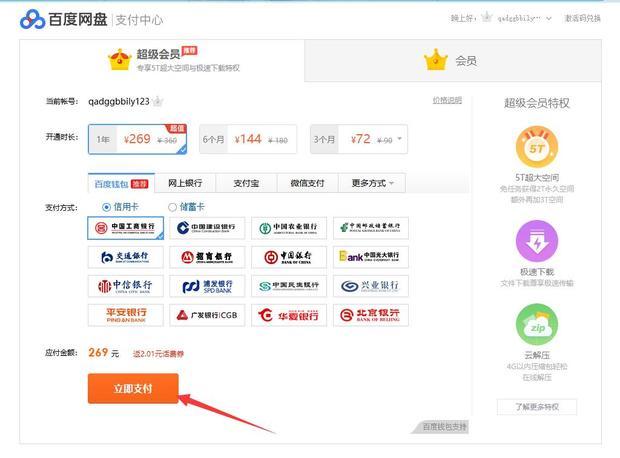The height and width of the screenshot is (458, 620).
Task: Select the 储蓄卡 radio button
Action: point(172,207)
